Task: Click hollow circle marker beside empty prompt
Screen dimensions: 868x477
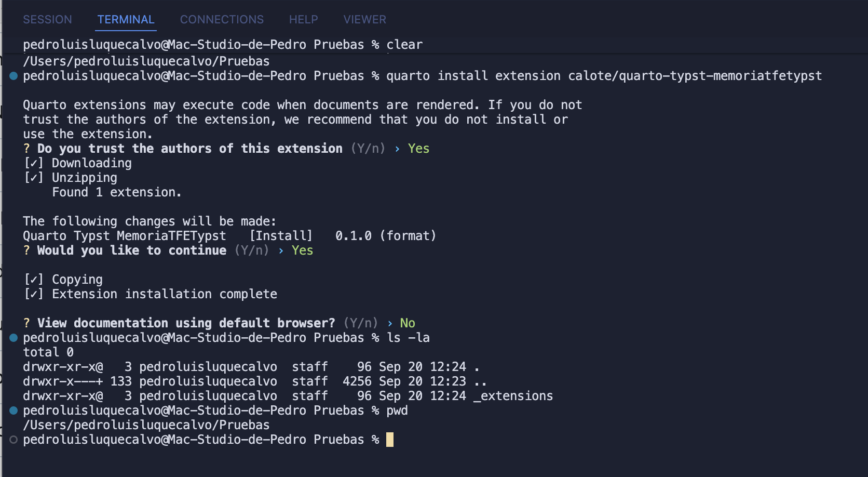Action: tap(13, 440)
